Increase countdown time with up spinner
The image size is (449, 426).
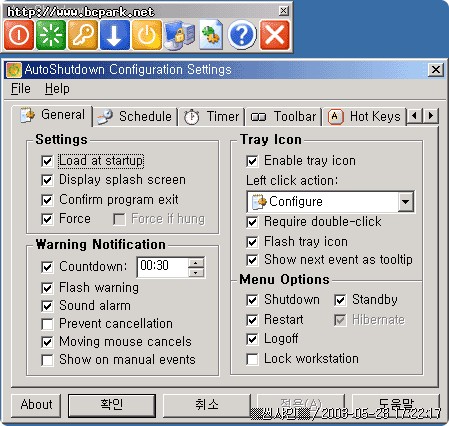coord(196,263)
